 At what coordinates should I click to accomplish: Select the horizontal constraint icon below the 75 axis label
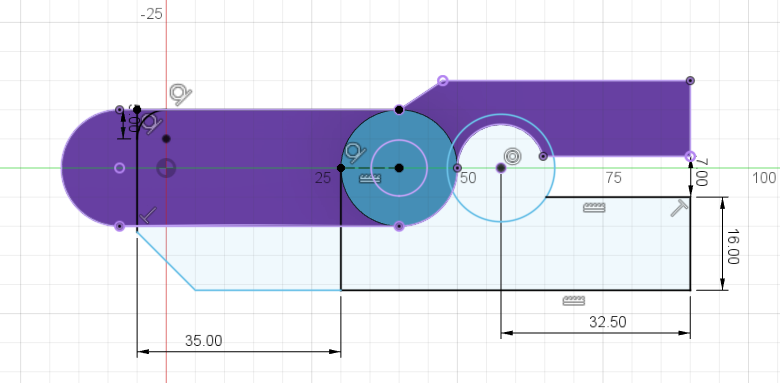594,207
